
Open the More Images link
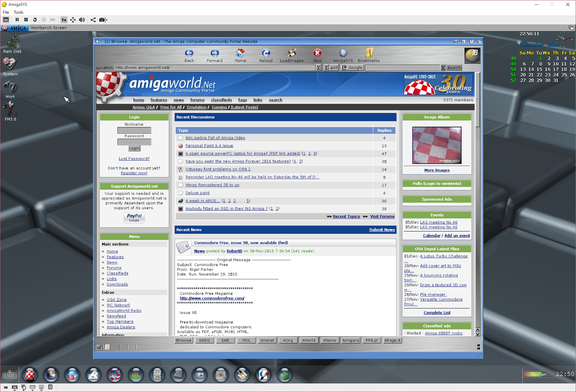(x=437, y=170)
